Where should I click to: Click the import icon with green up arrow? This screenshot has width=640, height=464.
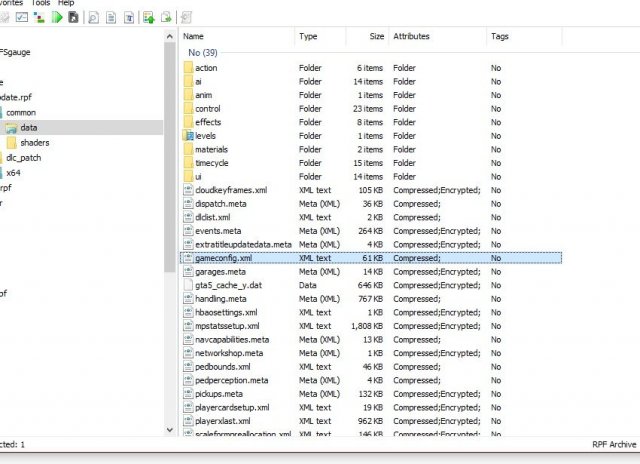click(x=149, y=18)
